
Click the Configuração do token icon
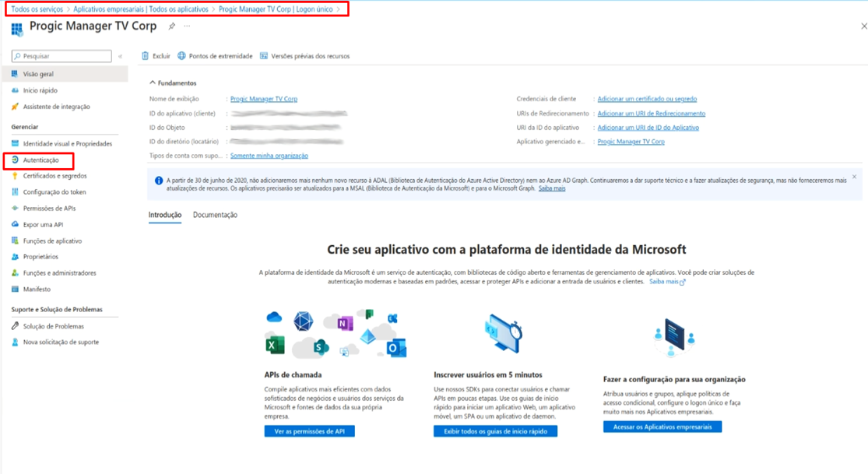tap(15, 192)
